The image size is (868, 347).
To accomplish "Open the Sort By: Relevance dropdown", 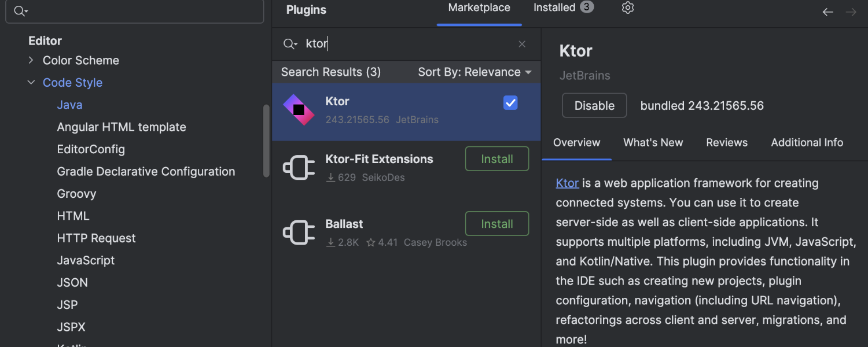I will click(475, 72).
